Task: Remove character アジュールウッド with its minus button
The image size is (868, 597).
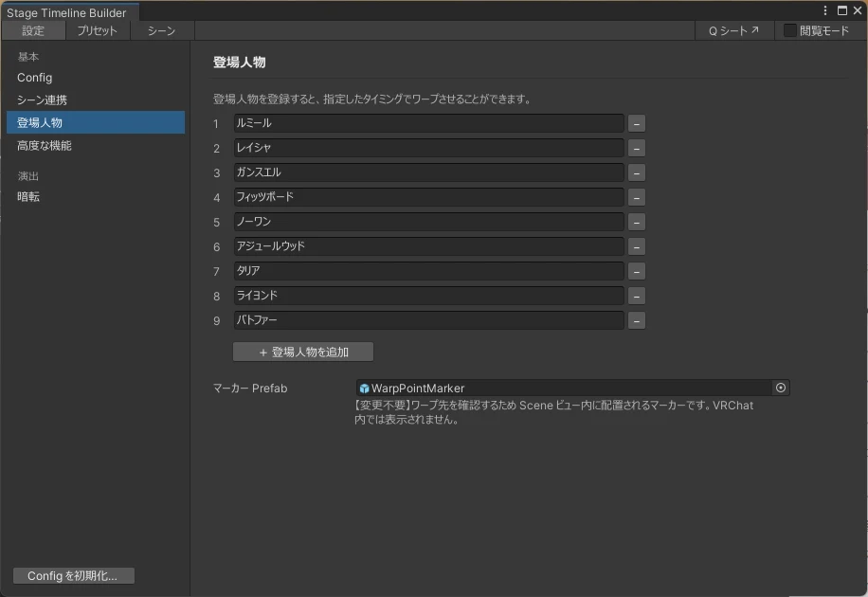Action: [637, 246]
